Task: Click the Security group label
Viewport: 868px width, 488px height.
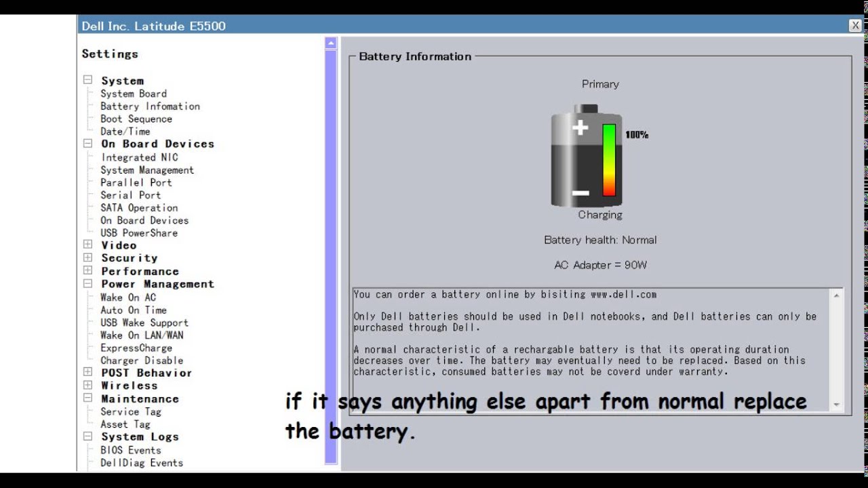Action: click(x=130, y=258)
